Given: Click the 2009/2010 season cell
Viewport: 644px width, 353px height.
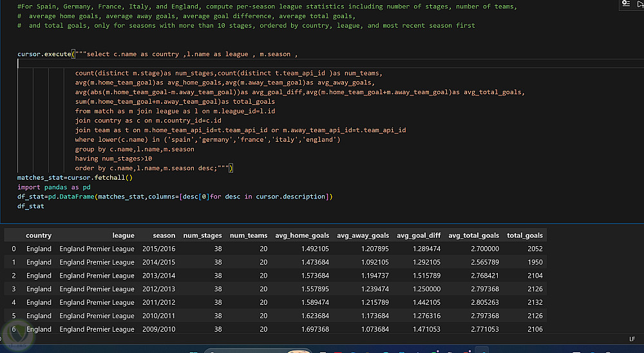Looking at the screenshot, I should (x=158, y=329).
